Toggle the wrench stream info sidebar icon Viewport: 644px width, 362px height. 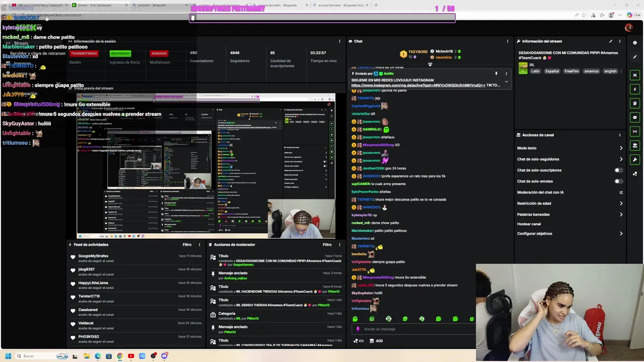pyautogui.click(x=635, y=159)
